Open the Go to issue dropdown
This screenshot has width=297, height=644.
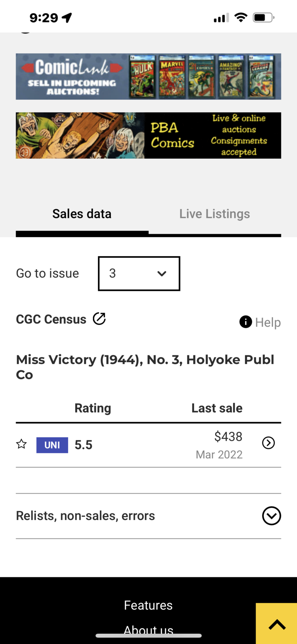click(x=139, y=273)
